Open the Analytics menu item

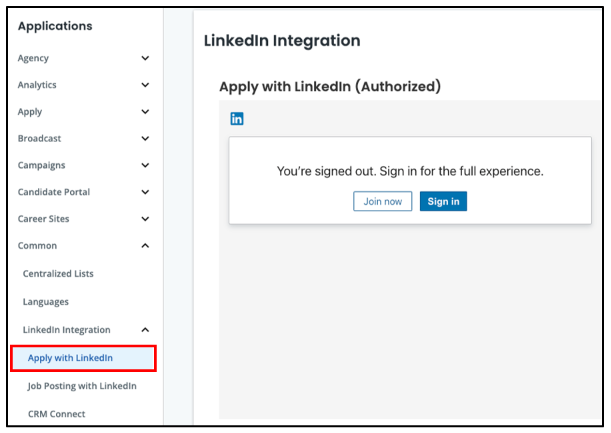click(x=37, y=85)
